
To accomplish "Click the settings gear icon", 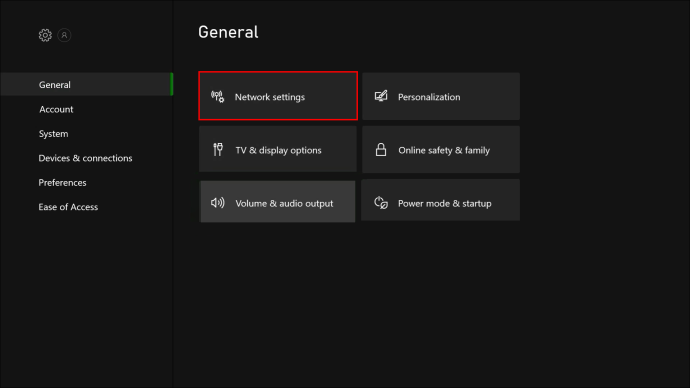I will (45, 35).
